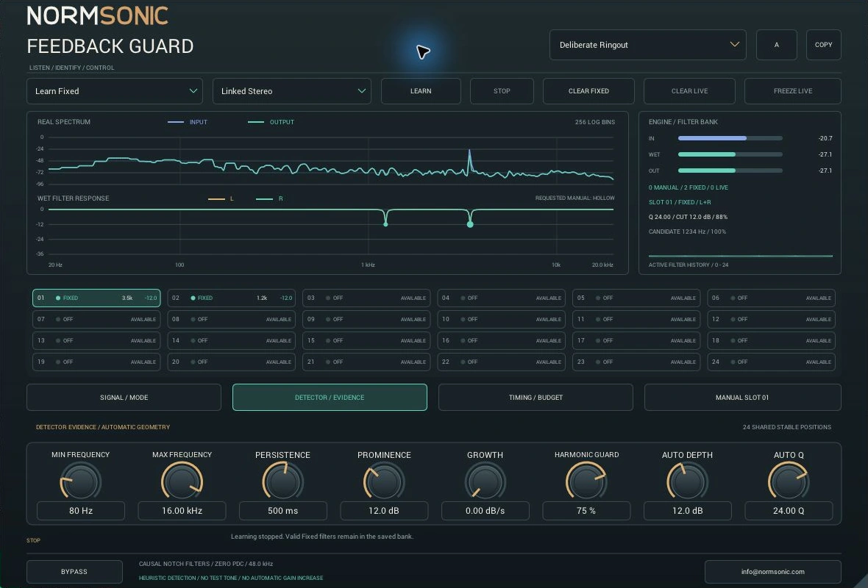
Task: Click CLEAR FIXED button
Action: 588,91
